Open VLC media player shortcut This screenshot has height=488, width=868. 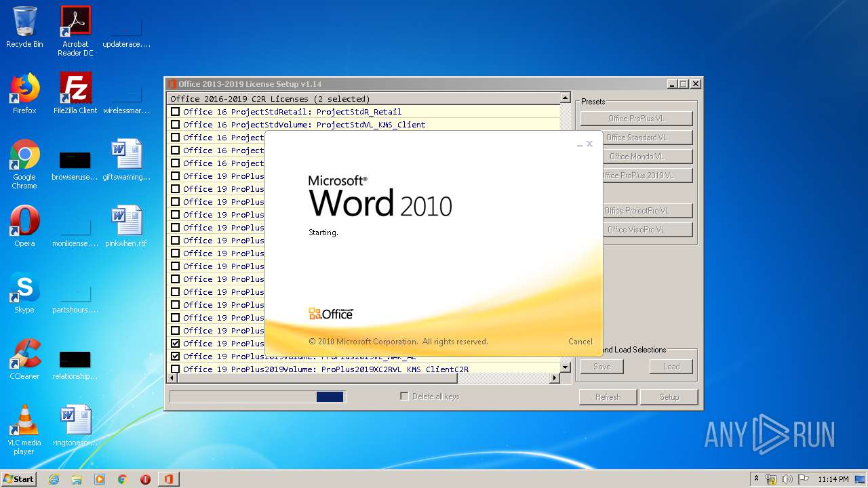[x=24, y=430]
